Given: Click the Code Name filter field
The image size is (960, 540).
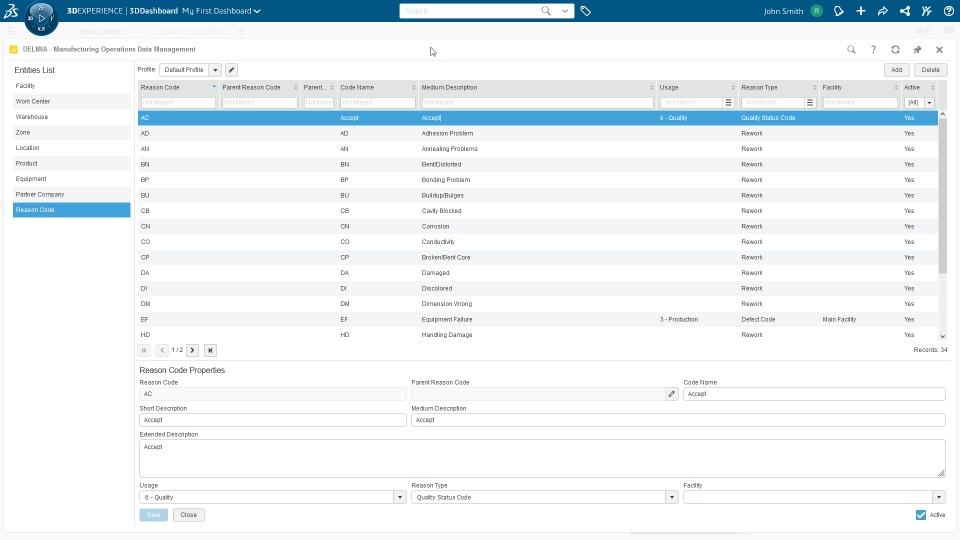Looking at the screenshot, I should pos(377,103).
